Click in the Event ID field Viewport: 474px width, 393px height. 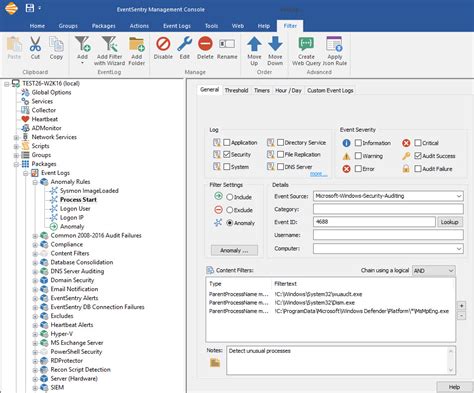pyautogui.click(x=374, y=222)
